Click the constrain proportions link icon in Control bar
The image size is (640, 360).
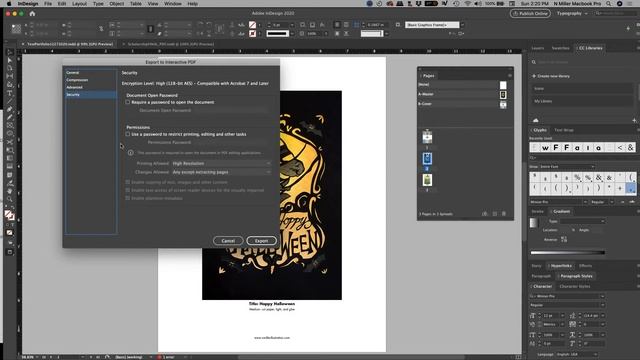pos(101,29)
